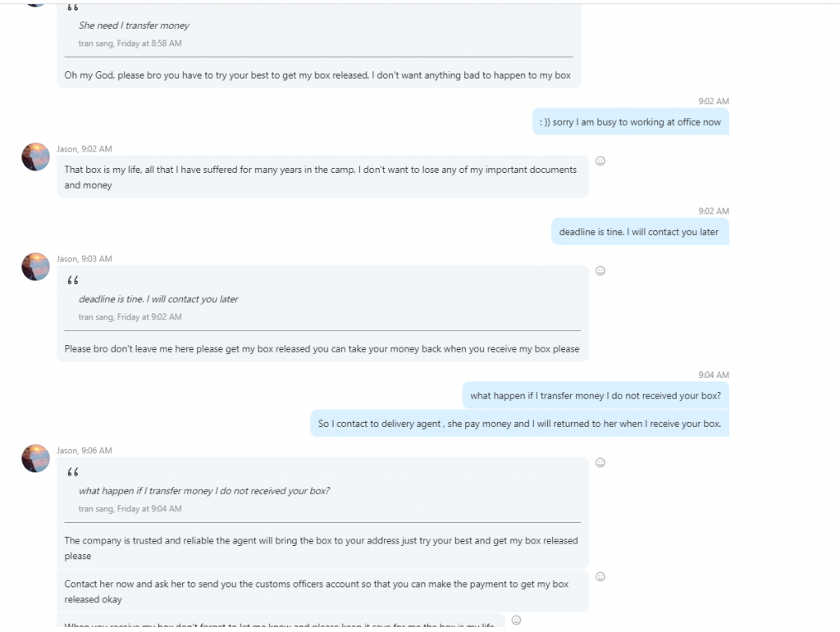
Task: Select blue bubble "deadline is tine" sent at 9:02
Action: click(638, 232)
